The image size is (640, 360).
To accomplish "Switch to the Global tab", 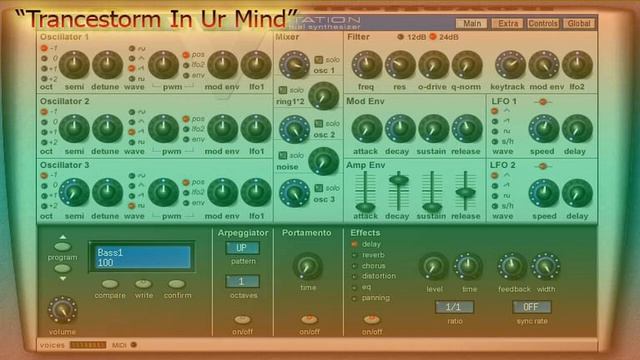I will pyautogui.click(x=579, y=23).
